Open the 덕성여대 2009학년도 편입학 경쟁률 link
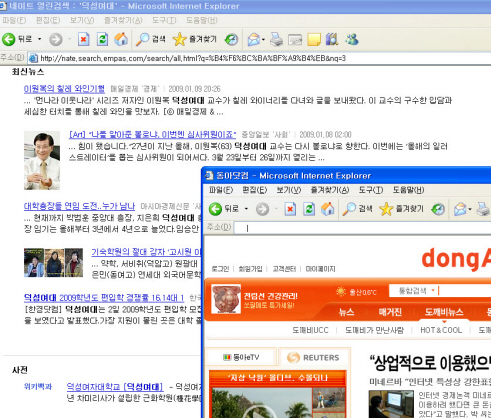This screenshot has width=491, height=418. tap(104, 298)
